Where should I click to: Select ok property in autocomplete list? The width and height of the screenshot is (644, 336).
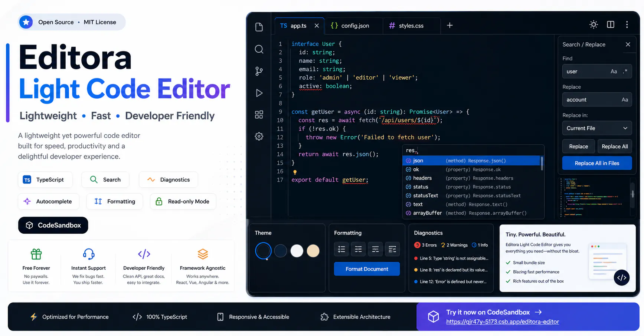point(471,169)
